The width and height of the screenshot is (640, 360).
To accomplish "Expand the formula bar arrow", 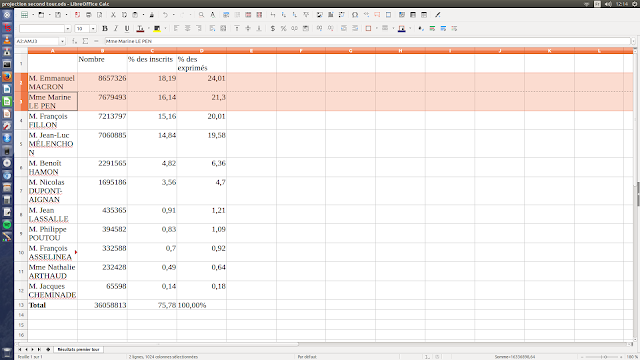I will [633, 41].
